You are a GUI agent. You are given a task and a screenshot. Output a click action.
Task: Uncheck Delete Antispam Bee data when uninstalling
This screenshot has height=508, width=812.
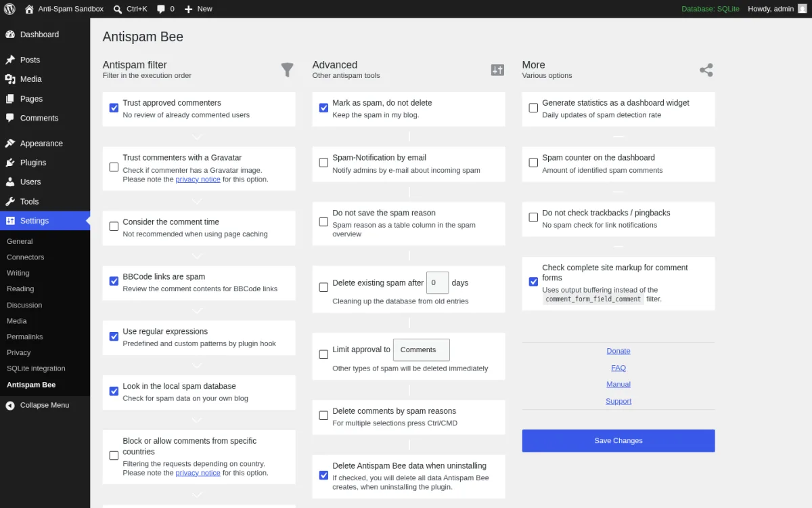click(323, 475)
